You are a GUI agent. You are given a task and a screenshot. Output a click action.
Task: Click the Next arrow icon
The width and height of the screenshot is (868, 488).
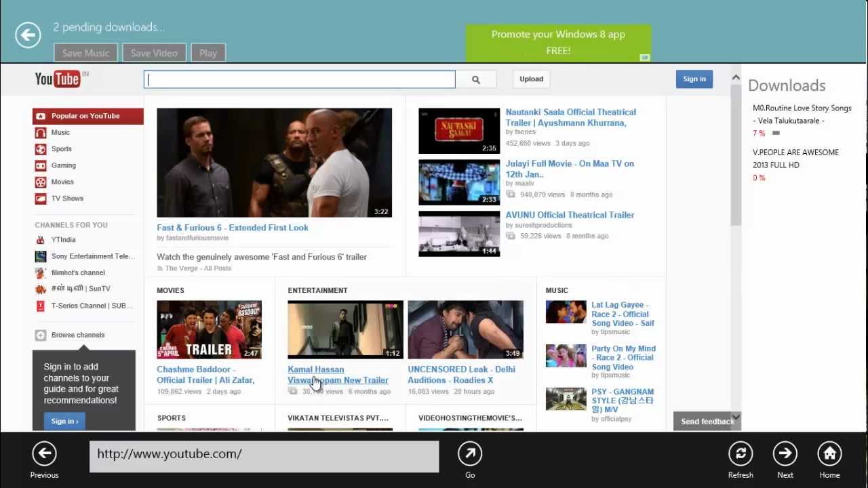coord(785,453)
